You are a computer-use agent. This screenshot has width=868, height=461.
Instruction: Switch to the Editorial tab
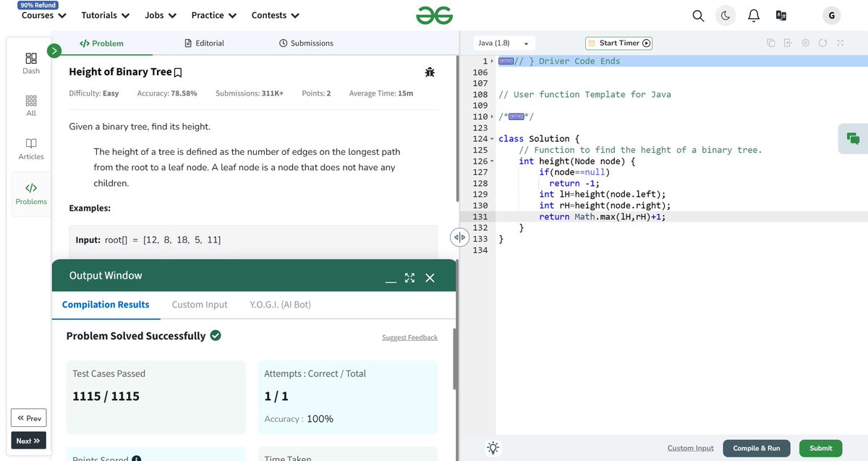205,43
